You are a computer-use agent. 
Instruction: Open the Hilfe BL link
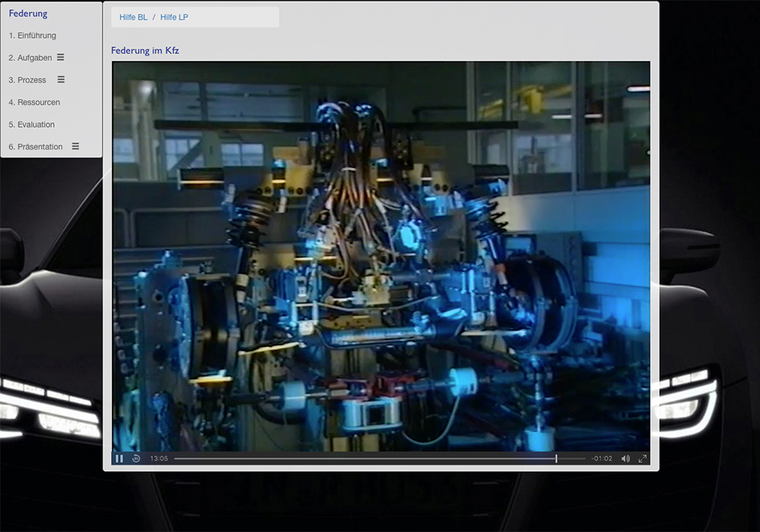coord(133,17)
